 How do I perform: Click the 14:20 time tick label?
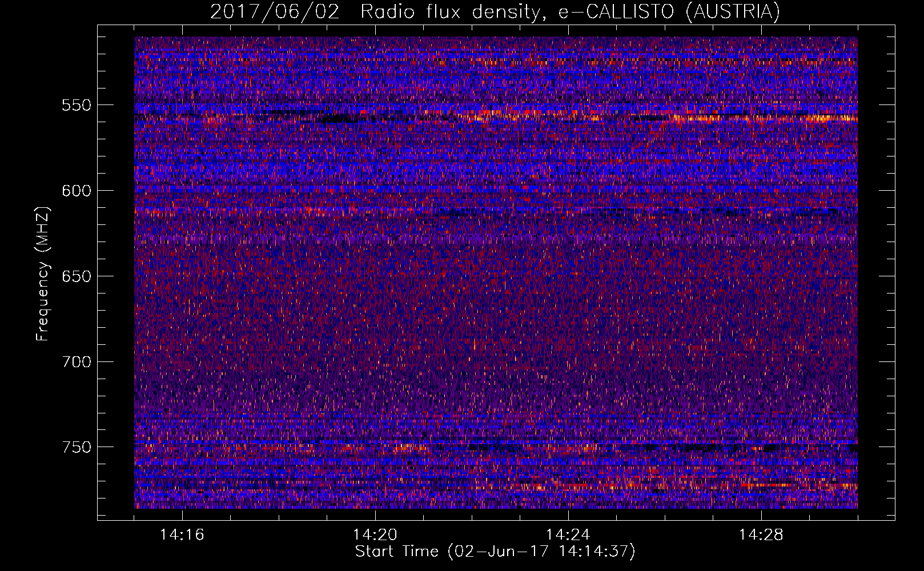click(375, 535)
